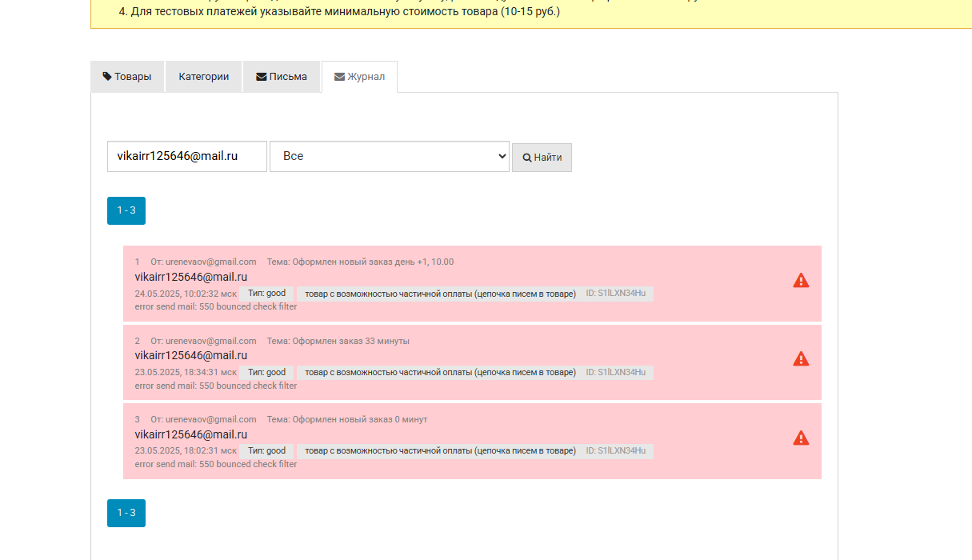Click the envelope icon on Журнал tab

[x=339, y=77]
